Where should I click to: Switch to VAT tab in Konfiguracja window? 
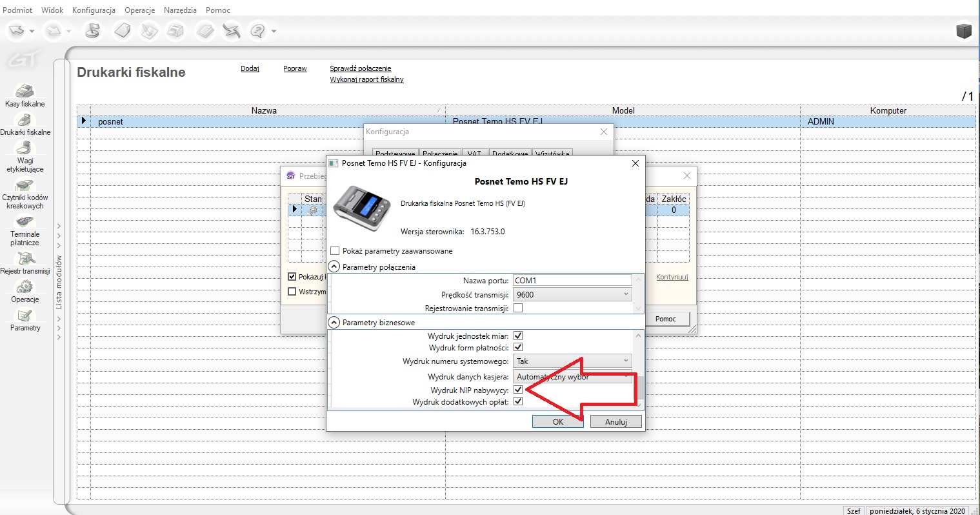tap(474, 154)
